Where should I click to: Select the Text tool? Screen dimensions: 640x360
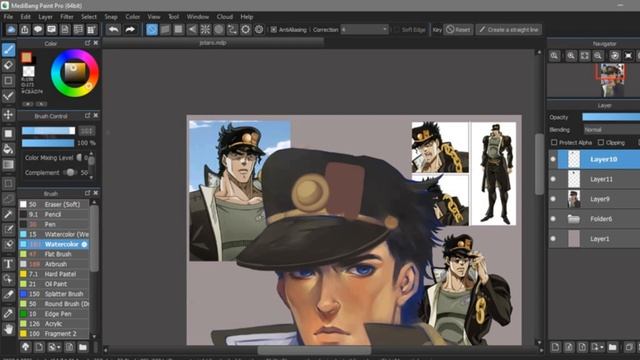click(8, 264)
